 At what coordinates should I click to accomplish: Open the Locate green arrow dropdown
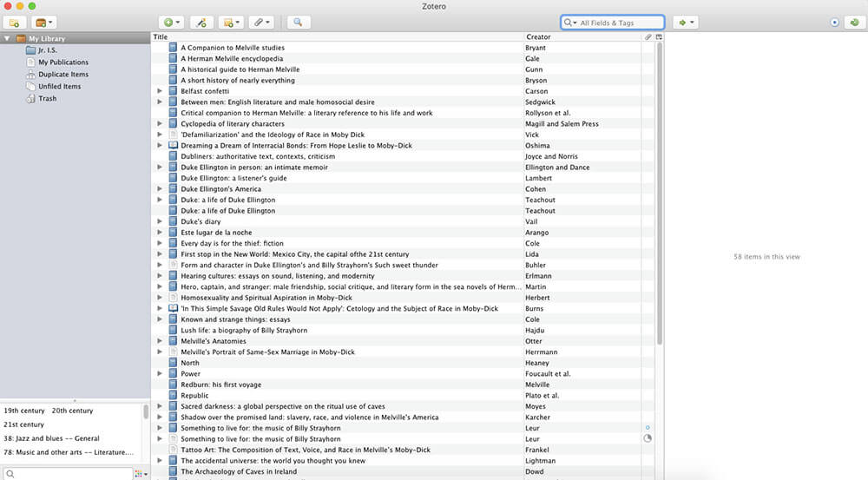(x=686, y=23)
